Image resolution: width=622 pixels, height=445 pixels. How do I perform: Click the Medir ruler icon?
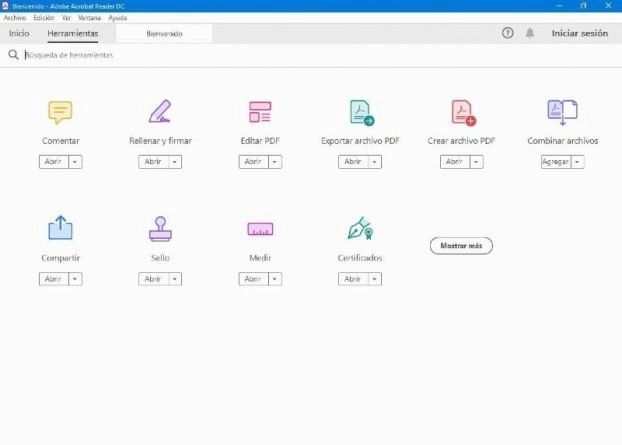tap(260, 229)
